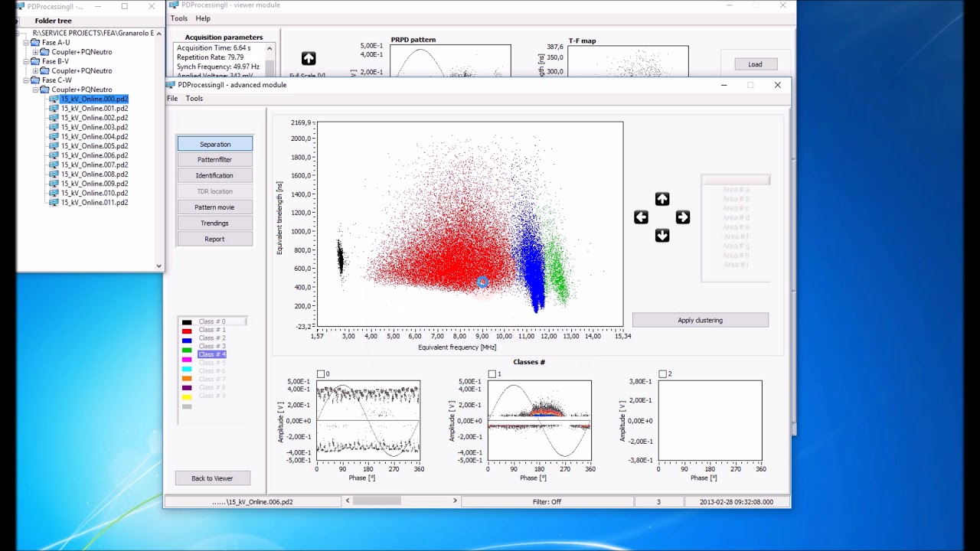Expand Coupler+PQNeutro under Fase B-V
The image size is (980, 551).
pos(35,70)
